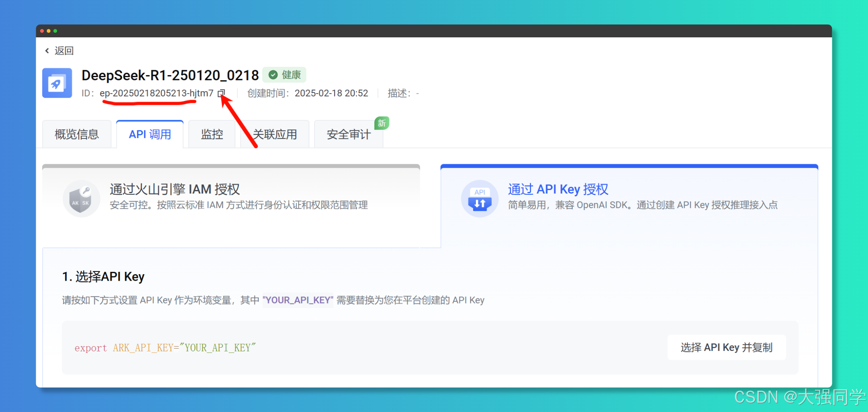
Task: Open the 安全审计 tab
Action: click(349, 134)
